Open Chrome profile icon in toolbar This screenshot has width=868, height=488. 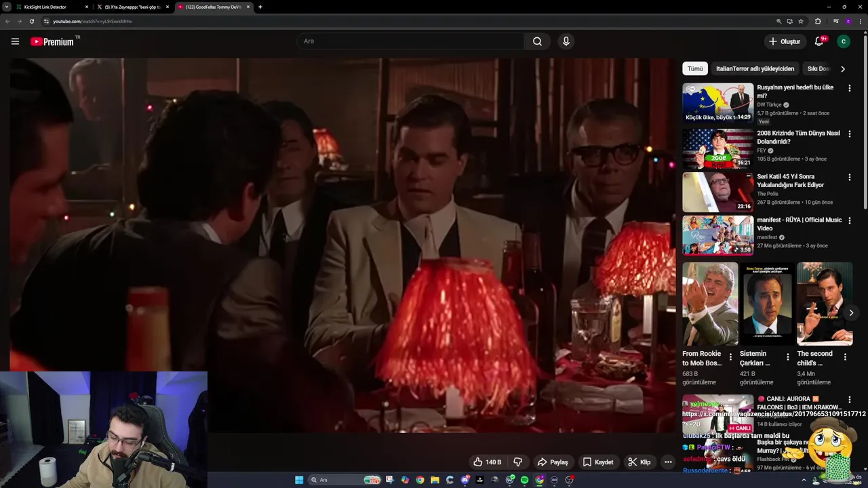(848, 21)
